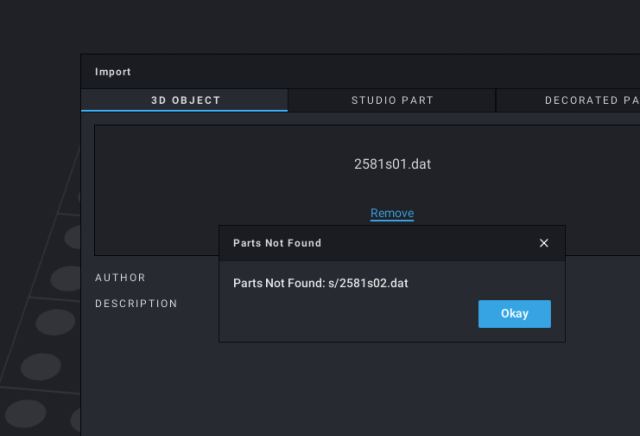Switch to the 3D OBJECT tab

[184, 100]
